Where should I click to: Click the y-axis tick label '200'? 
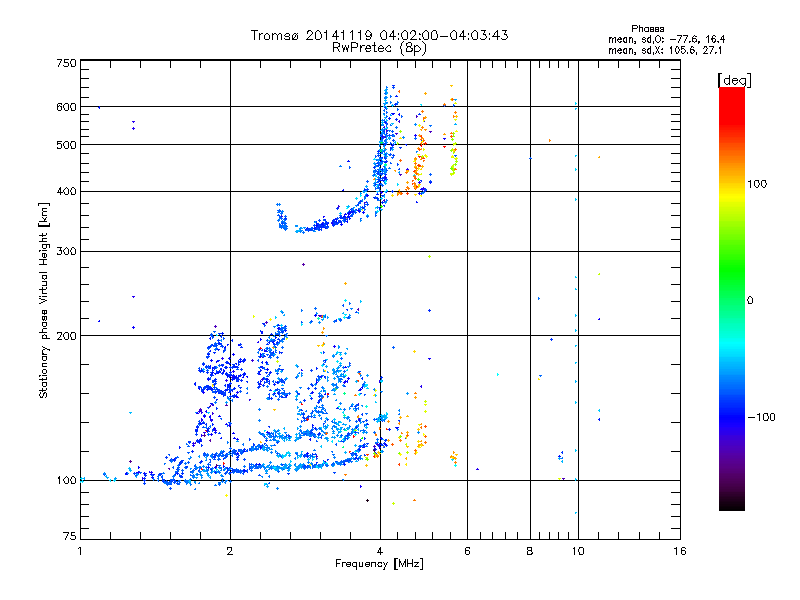pyautogui.click(x=66, y=336)
